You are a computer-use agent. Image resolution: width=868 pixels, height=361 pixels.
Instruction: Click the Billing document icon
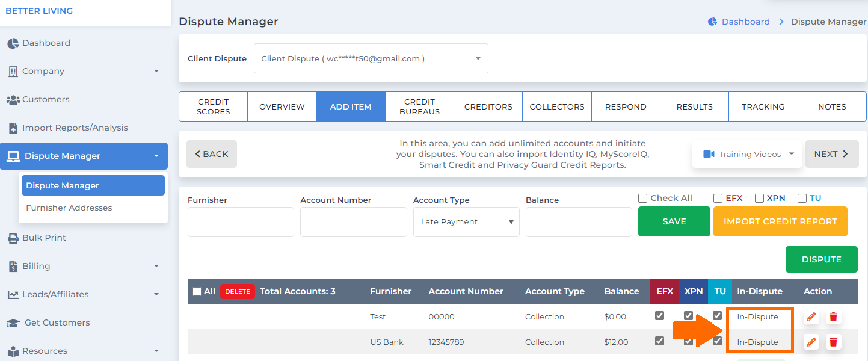coord(13,267)
